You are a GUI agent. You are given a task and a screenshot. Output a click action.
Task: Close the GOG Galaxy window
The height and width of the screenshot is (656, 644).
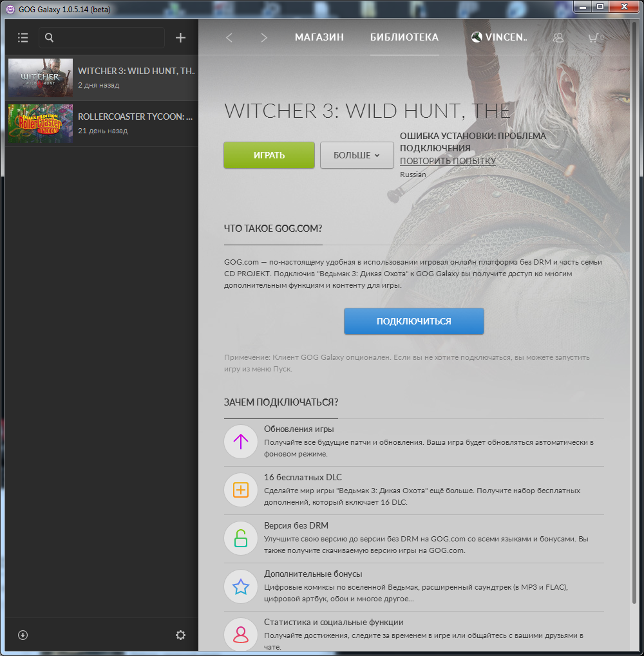tap(624, 6)
